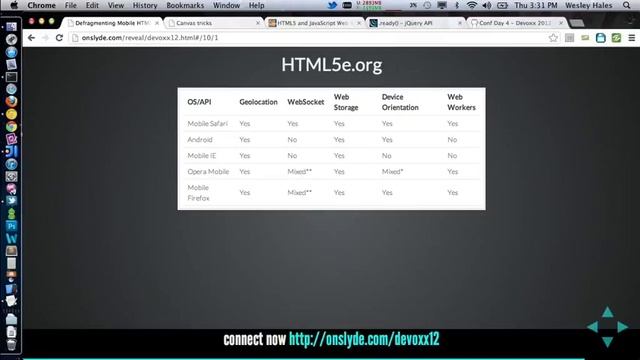Open the Help menu
The height and width of the screenshot is (360, 640).
click(x=256, y=5)
